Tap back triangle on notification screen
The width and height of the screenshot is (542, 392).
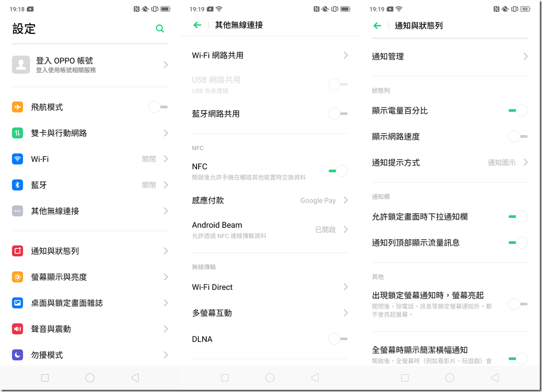click(494, 377)
